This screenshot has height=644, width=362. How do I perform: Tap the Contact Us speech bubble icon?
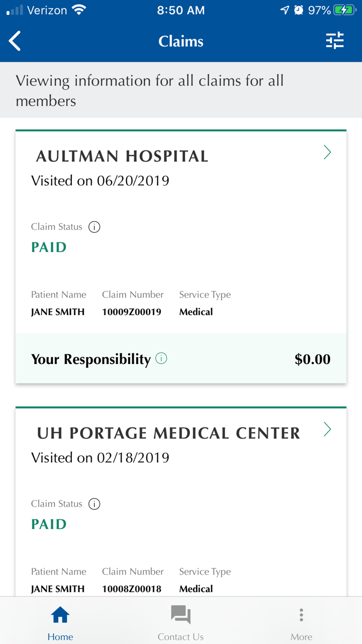pos(180,614)
